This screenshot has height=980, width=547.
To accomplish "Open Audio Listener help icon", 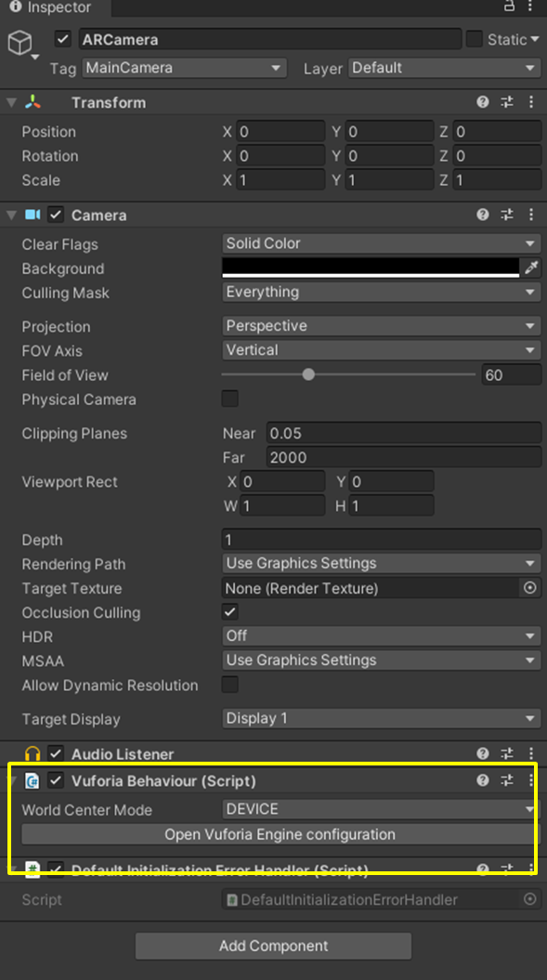I will (x=483, y=753).
